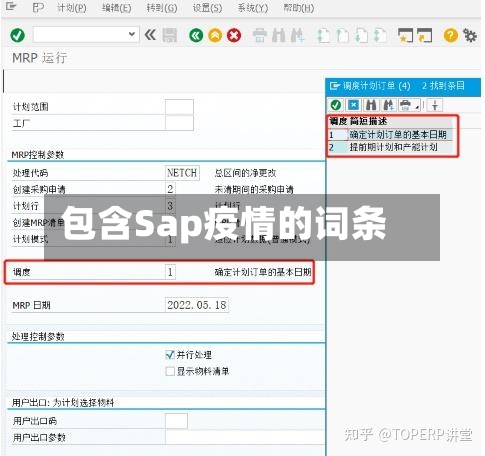Click the 用户出口参数 input field
Screen dimensions: 485x456
click(245, 437)
